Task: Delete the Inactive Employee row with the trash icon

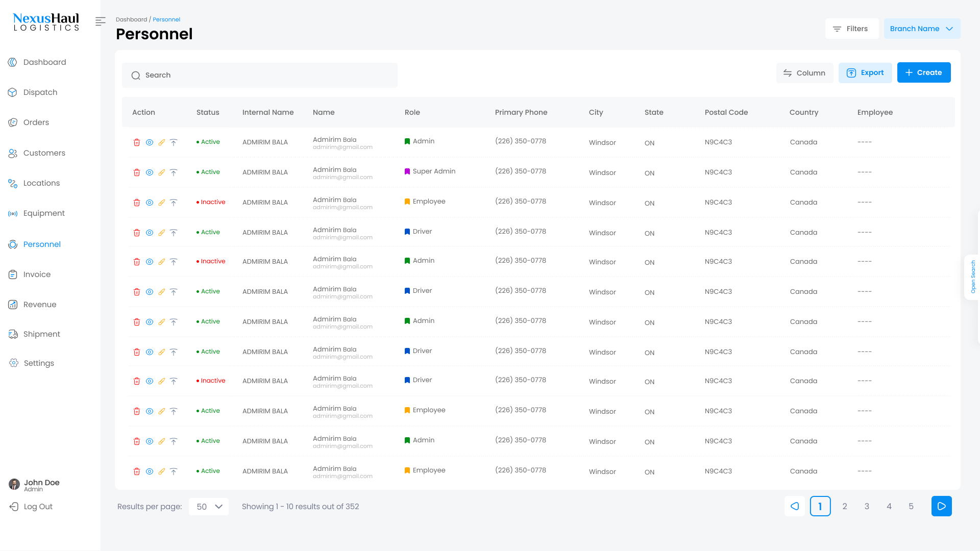Action: click(137, 203)
